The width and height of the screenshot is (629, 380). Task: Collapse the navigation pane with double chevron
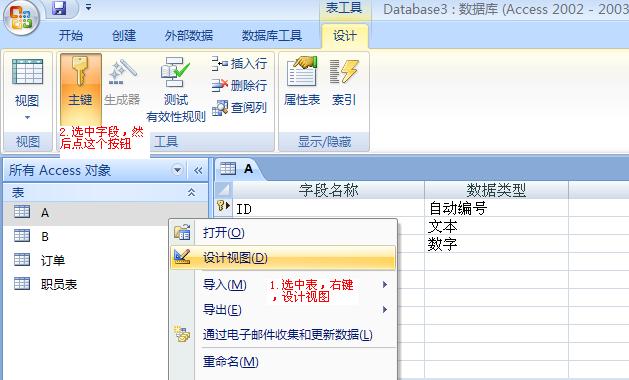pos(198,171)
